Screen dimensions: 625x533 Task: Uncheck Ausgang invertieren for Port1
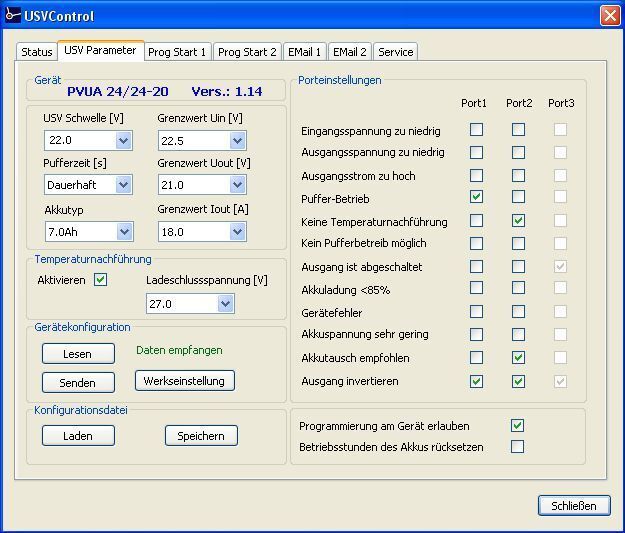pos(476,382)
